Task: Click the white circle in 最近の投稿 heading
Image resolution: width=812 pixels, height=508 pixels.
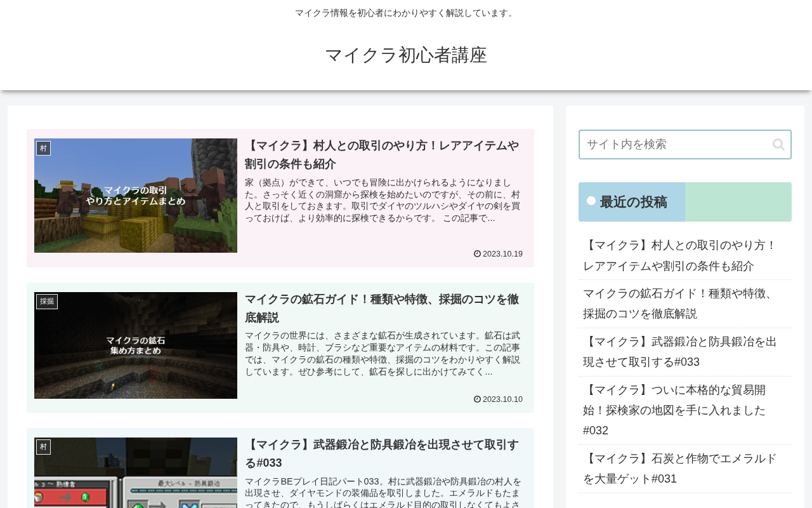Action: pos(591,201)
